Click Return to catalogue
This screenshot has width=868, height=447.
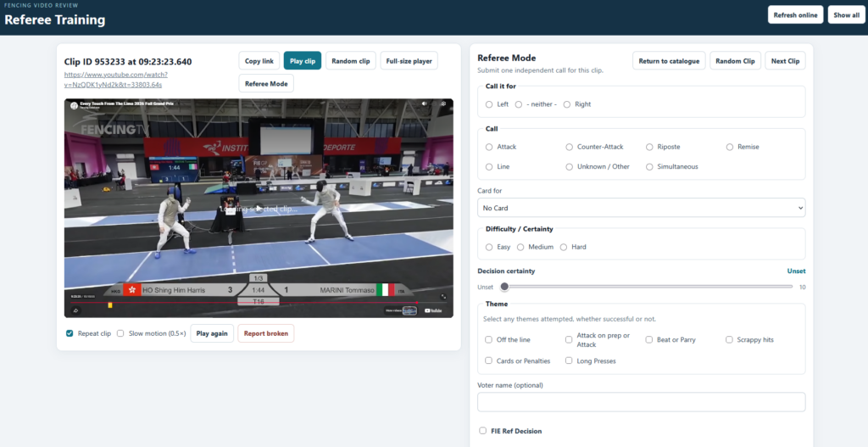[670, 61]
